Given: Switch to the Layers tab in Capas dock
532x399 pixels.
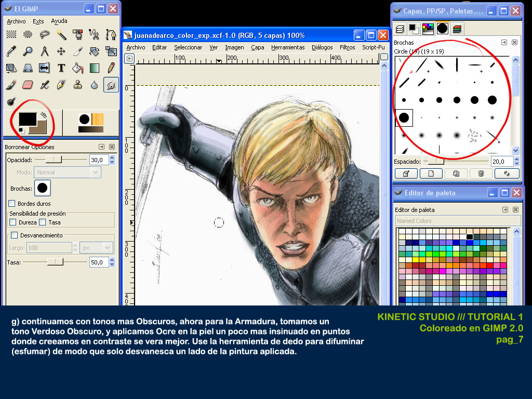Looking at the screenshot, I should (400, 29).
